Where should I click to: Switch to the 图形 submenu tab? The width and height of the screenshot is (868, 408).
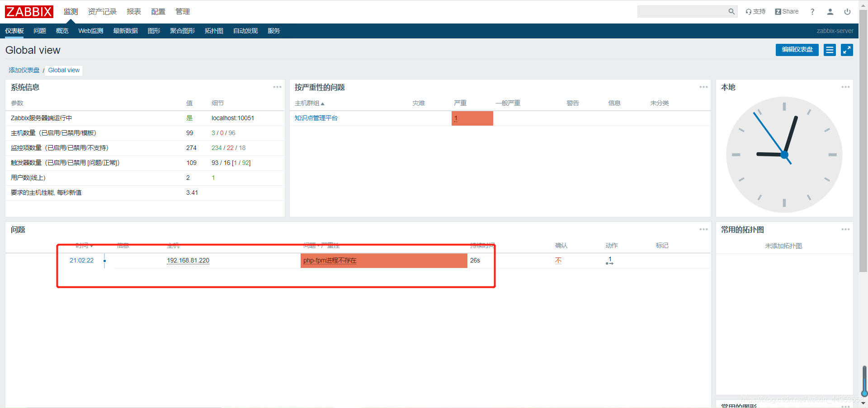click(154, 31)
